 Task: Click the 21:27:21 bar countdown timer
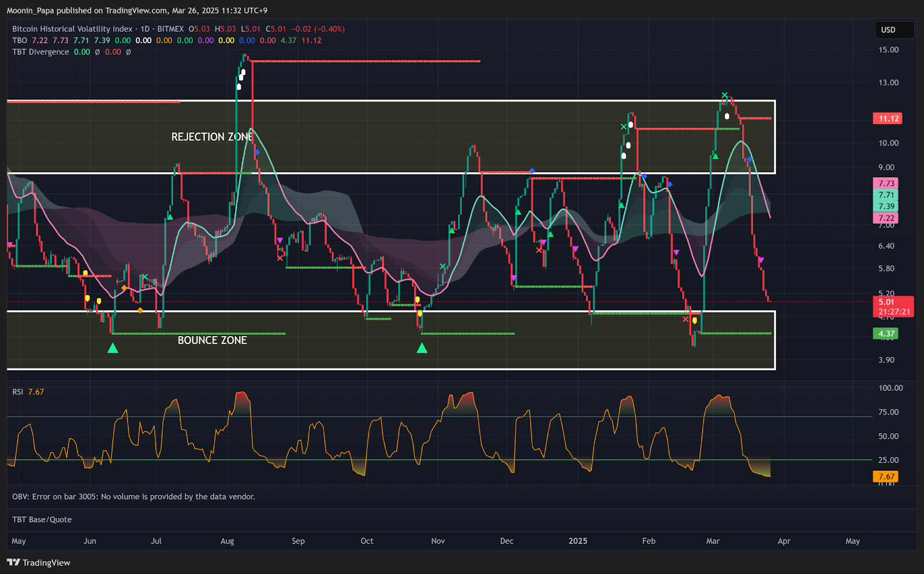coord(894,312)
